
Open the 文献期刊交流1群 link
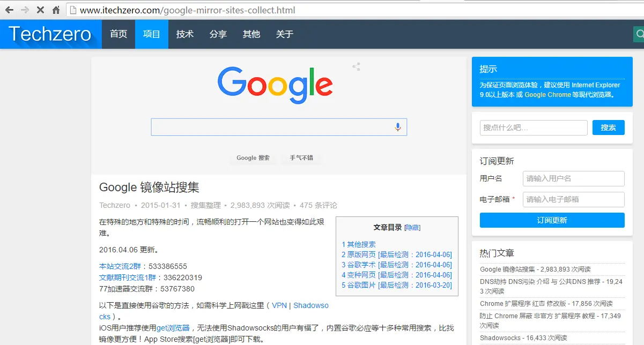pyautogui.click(x=128, y=277)
